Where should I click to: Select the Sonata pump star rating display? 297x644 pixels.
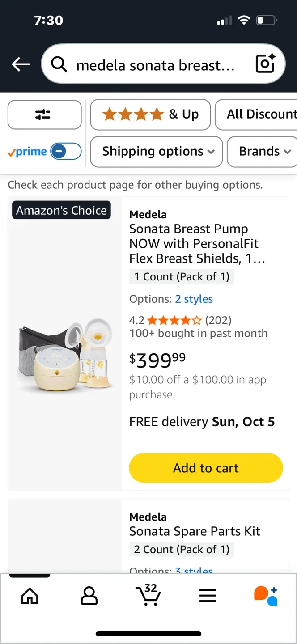click(x=174, y=320)
